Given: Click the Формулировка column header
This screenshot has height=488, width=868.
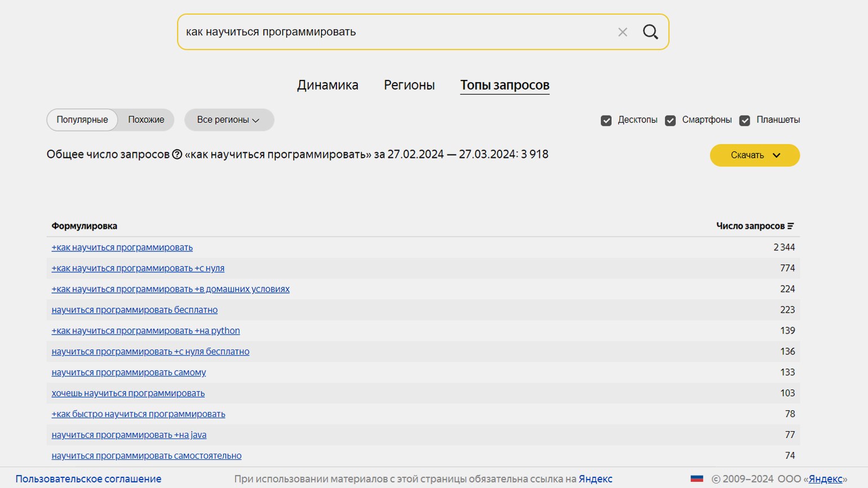Looking at the screenshot, I should 85,226.
